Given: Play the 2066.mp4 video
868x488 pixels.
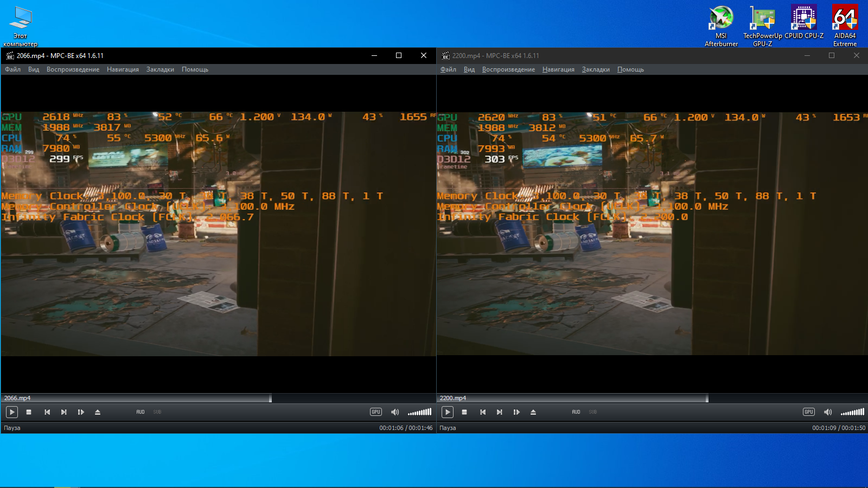Looking at the screenshot, I should 11,412.
